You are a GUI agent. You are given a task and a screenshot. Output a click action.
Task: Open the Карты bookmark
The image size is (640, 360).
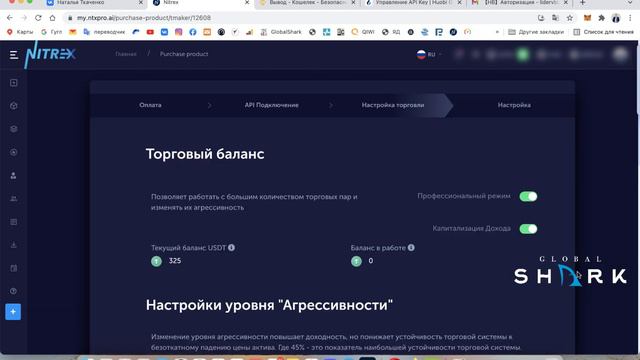coord(20,32)
